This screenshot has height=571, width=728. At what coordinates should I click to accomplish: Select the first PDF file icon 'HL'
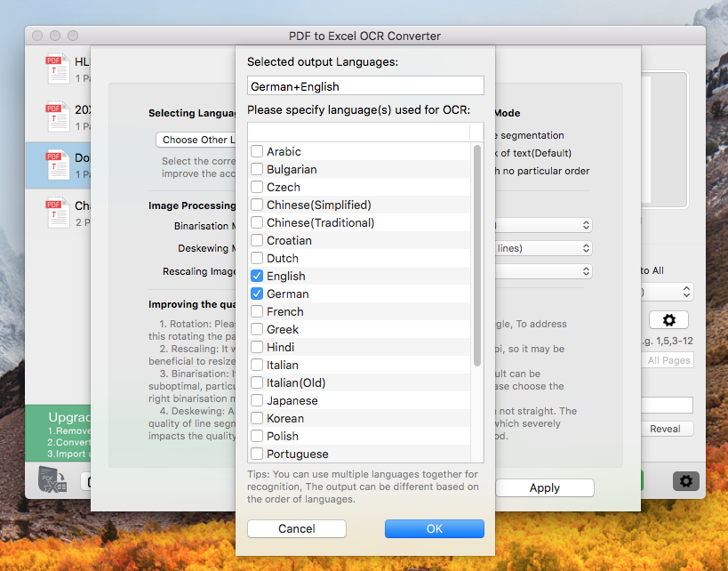pos(58,68)
